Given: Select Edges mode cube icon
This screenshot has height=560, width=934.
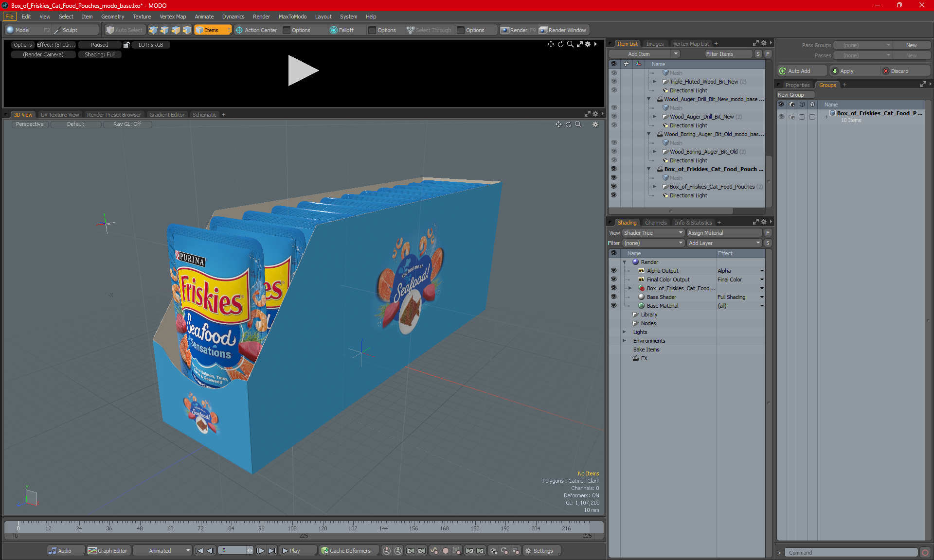Looking at the screenshot, I should point(164,30).
